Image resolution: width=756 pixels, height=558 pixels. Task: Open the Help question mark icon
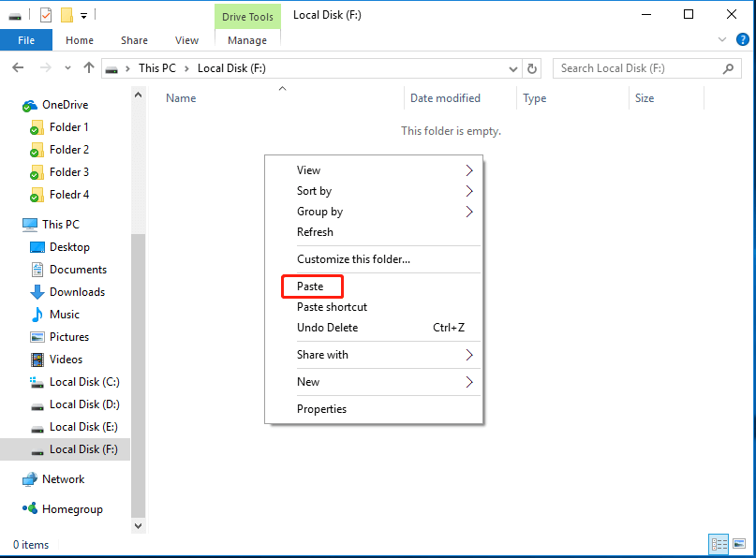pos(742,39)
